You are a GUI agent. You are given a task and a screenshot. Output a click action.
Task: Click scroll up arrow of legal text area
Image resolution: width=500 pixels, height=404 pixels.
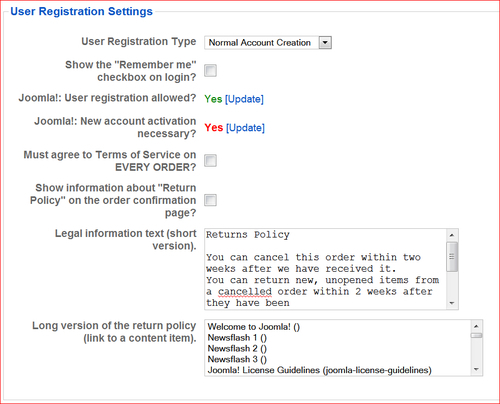pos(452,235)
